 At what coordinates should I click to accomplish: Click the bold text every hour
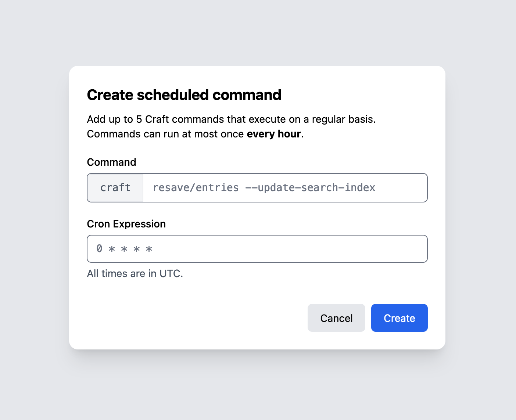tap(273, 134)
